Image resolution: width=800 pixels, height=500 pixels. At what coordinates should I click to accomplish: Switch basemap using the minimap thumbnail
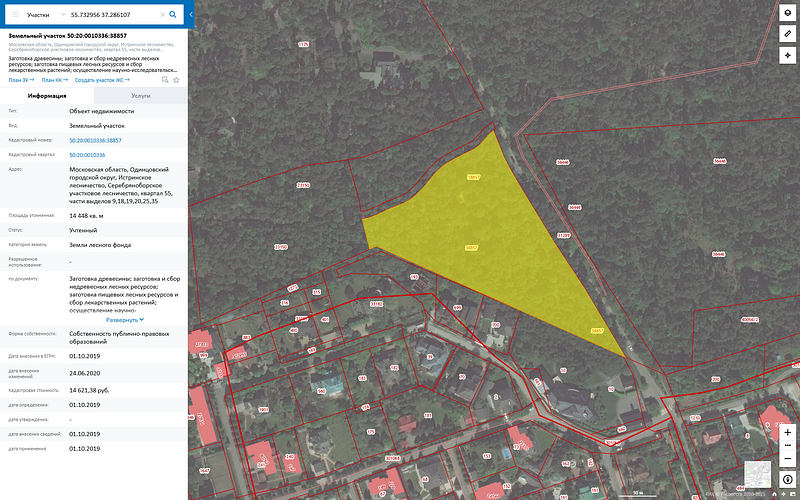[x=757, y=473]
